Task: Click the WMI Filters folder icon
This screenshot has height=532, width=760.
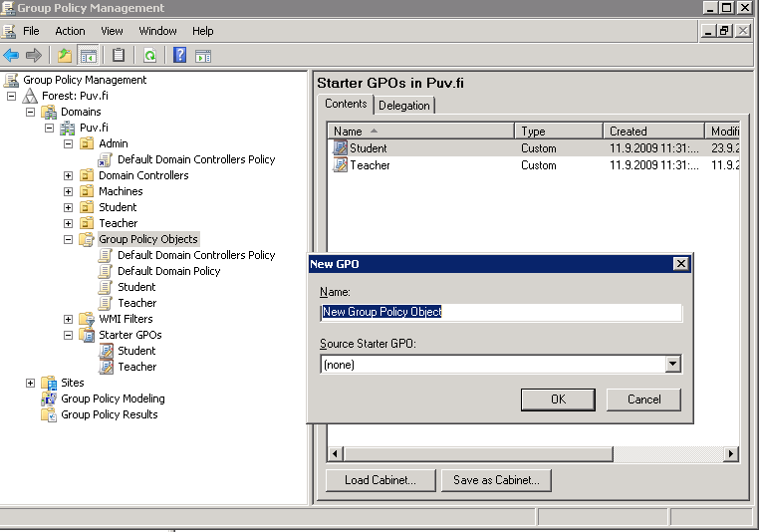Action: [87, 319]
